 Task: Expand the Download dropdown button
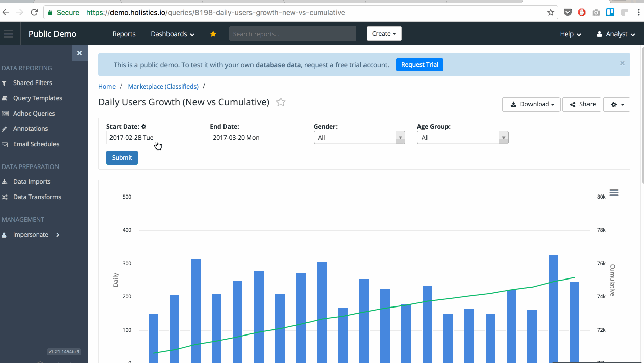531,104
